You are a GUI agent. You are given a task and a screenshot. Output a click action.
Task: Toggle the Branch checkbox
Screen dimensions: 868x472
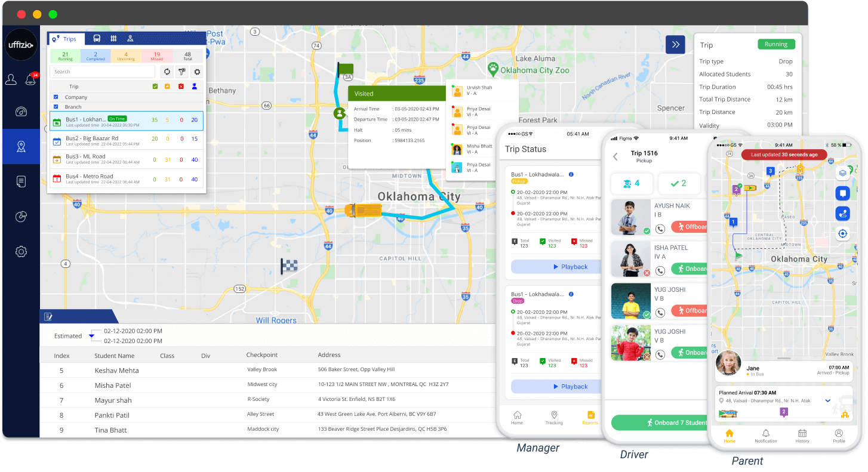click(56, 107)
